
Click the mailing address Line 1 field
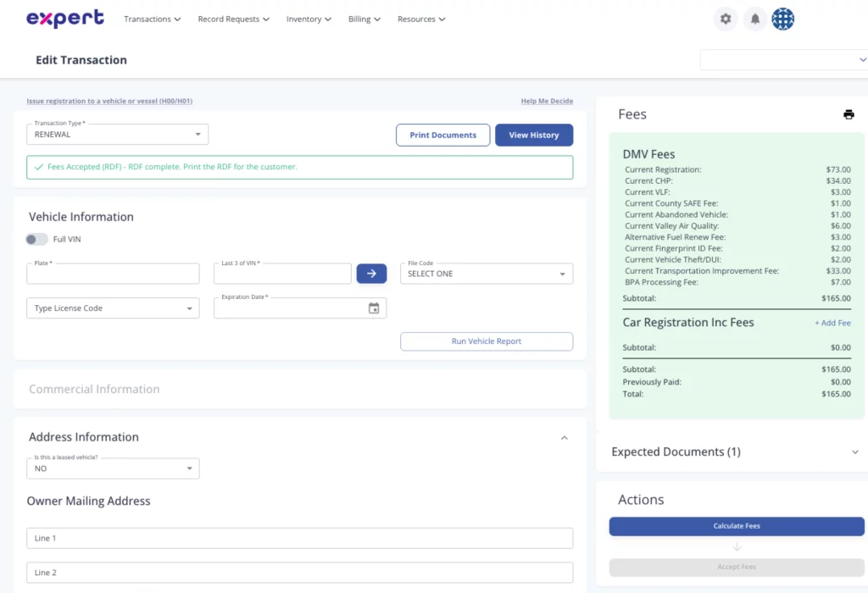tap(299, 538)
